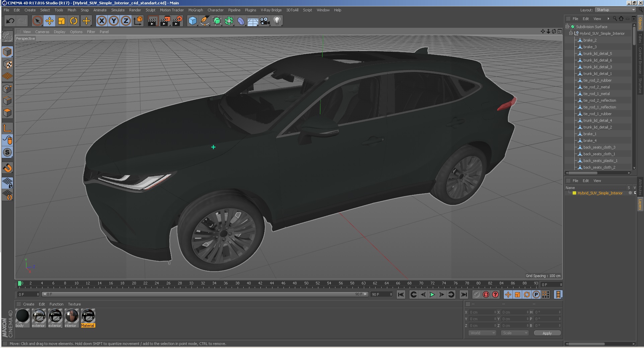This screenshot has width=644, height=348.
Task: Open the MoGraph array objects icon
Action: tap(229, 21)
